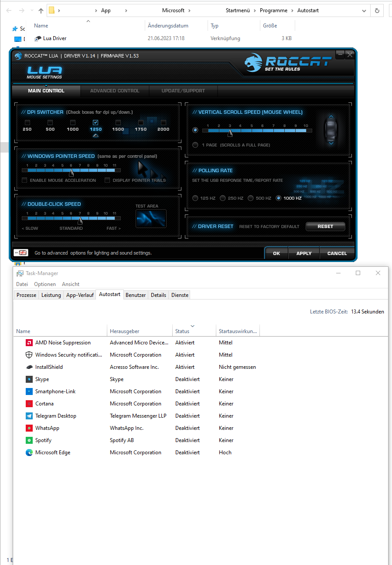This screenshot has width=392, height=565.
Task: Uncheck the 1250 DPI checkbox
Action: click(95, 123)
